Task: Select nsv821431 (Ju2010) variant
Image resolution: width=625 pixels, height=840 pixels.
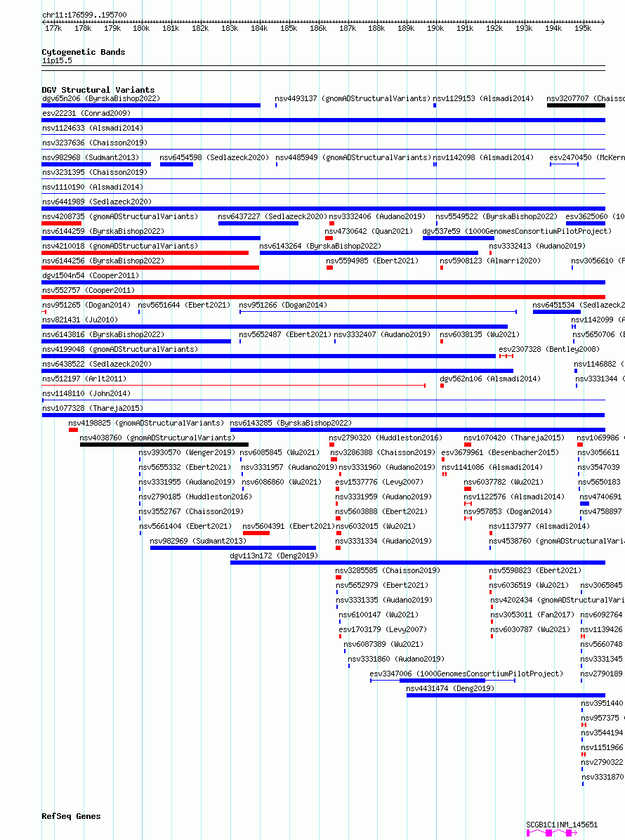Action: [x=80, y=320]
